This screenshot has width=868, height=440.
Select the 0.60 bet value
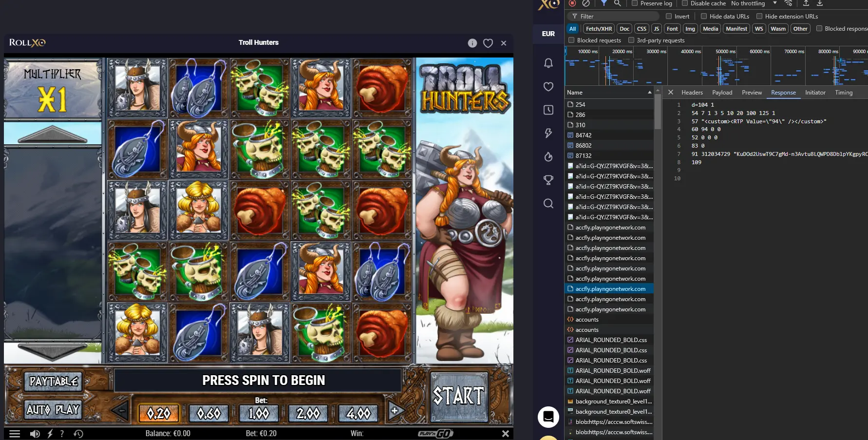[208, 413]
